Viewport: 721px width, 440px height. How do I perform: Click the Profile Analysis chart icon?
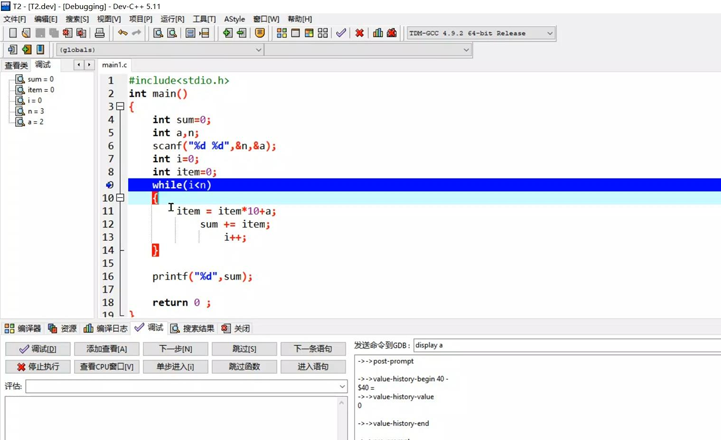click(x=378, y=33)
